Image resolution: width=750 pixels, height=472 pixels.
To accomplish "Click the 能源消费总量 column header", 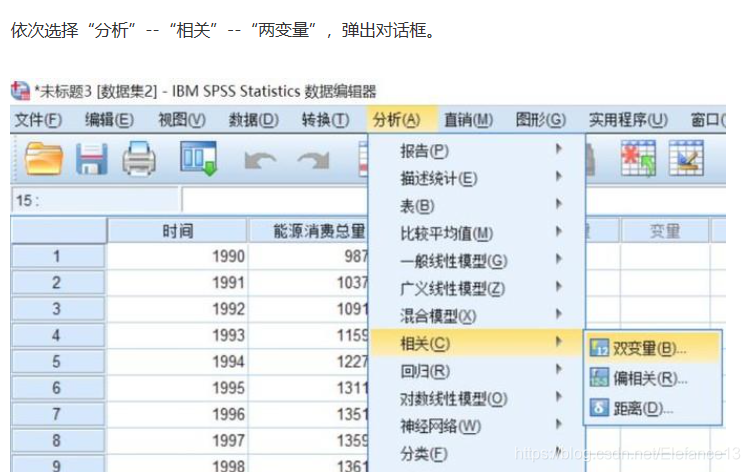I will tap(308, 231).
